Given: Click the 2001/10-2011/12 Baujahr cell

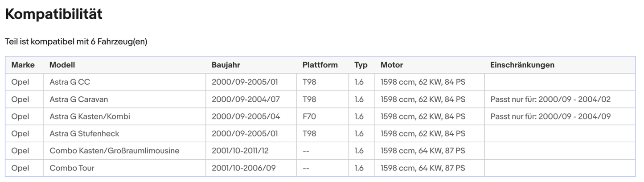Looking at the screenshot, I should click(240, 151).
